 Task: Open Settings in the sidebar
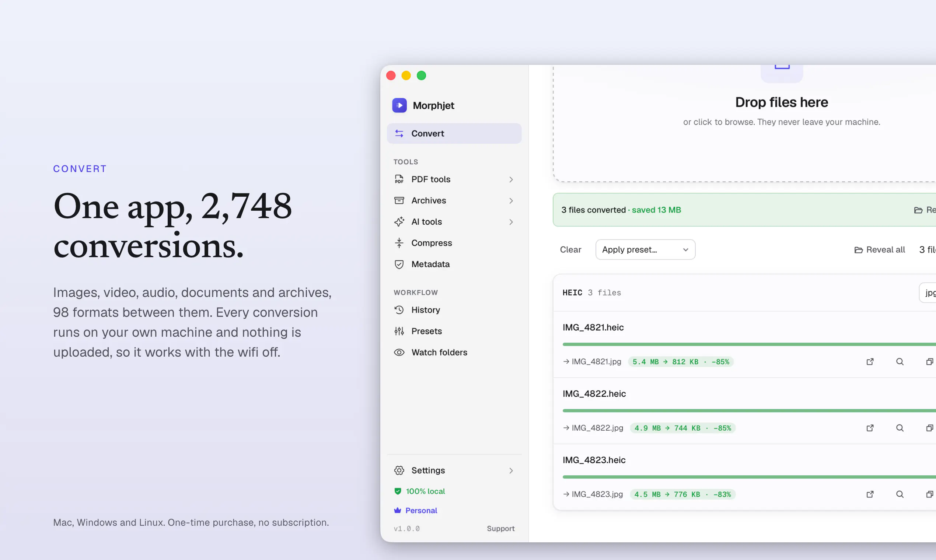pyautogui.click(x=454, y=470)
